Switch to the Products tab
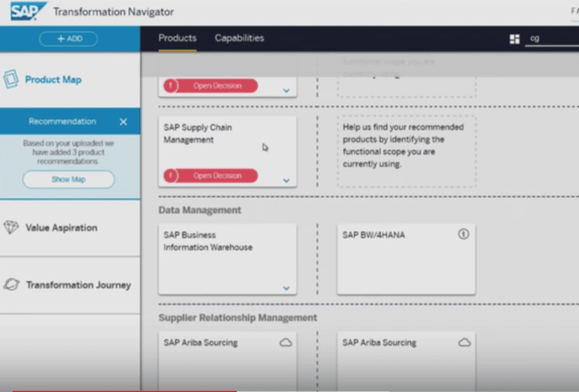 coord(177,38)
